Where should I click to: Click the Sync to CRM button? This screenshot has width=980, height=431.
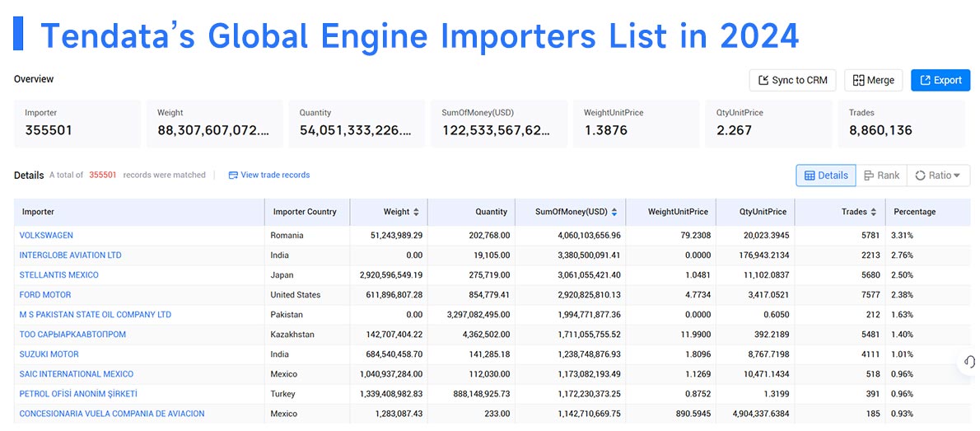792,80
